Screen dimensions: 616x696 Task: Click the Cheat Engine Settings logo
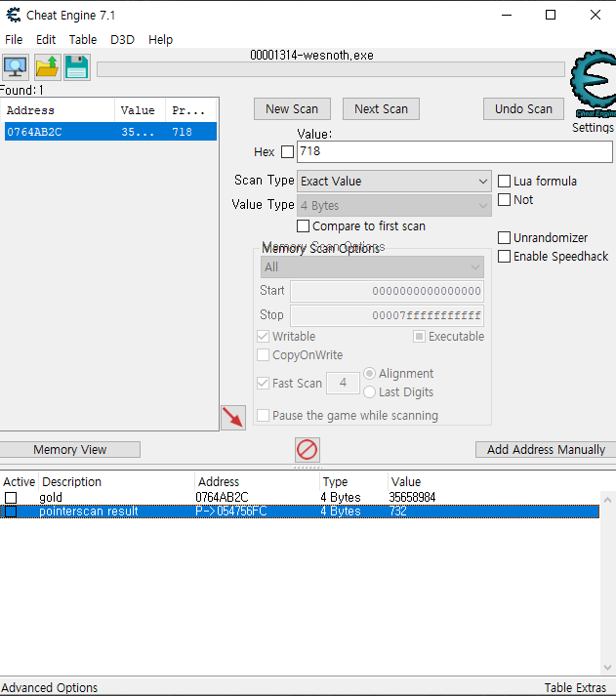tap(593, 84)
